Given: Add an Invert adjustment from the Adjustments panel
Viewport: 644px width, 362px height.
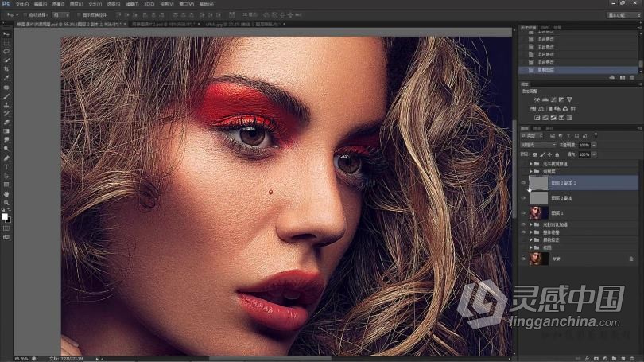Looking at the screenshot, I should [537, 118].
